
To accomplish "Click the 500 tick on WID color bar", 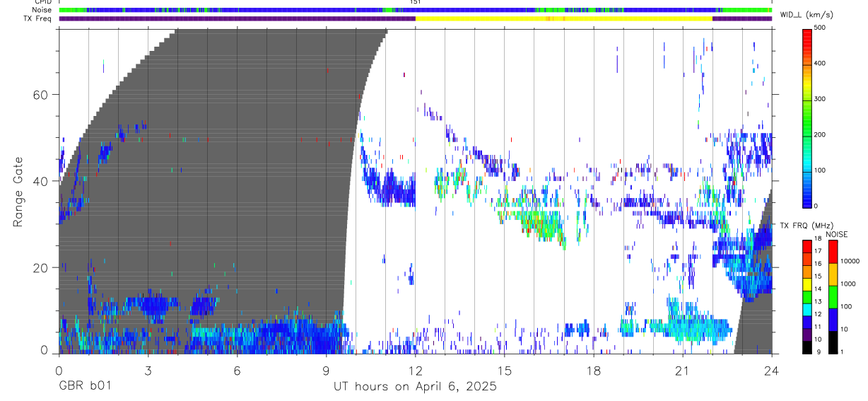I will tap(820, 28).
